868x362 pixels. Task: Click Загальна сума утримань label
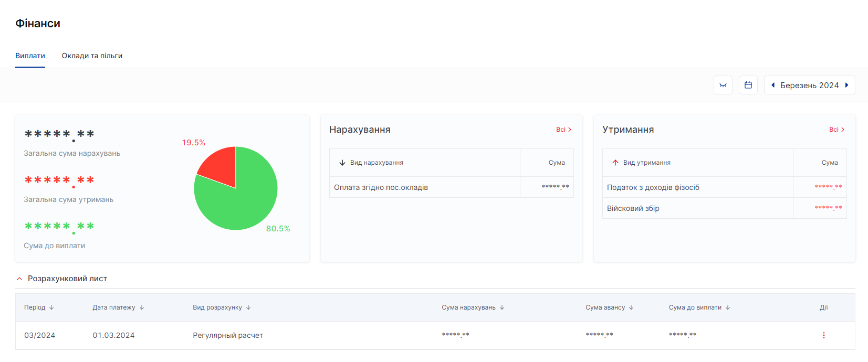[68, 199]
